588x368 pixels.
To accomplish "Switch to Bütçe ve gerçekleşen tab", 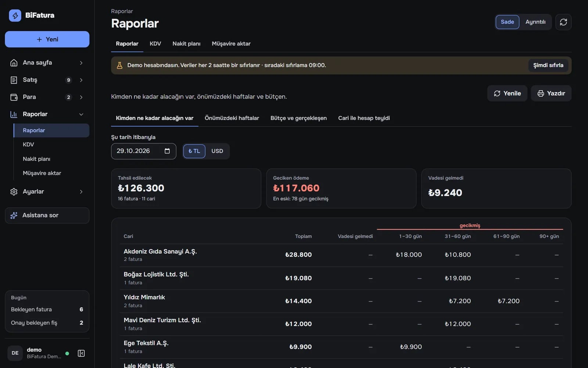I will coord(298,118).
